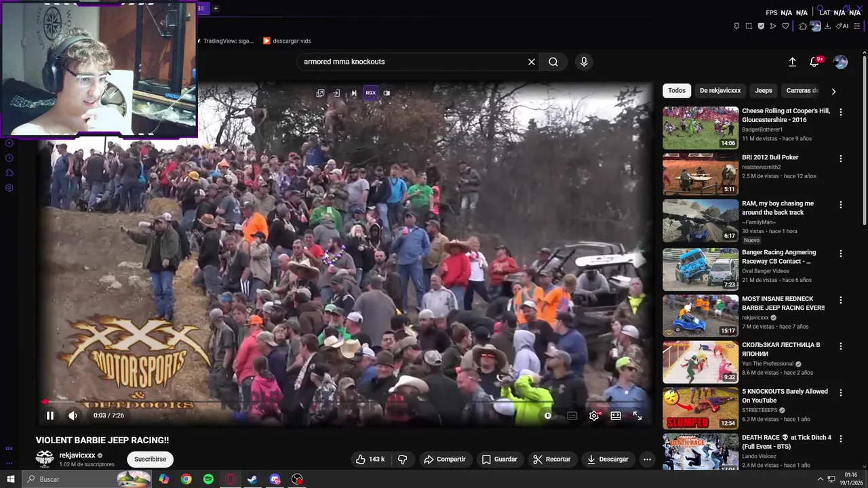Open browser downloads icon
Image resolution: width=868 pixels, height=488 pixels.
pos(827,26)
